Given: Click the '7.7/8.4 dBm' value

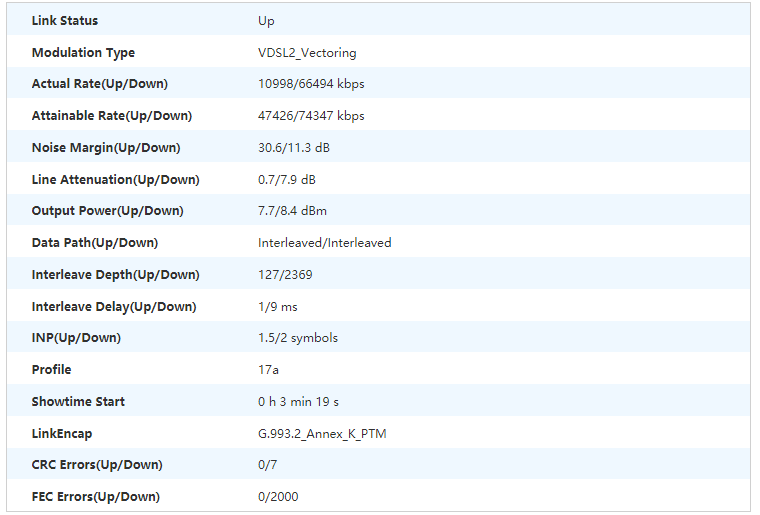Looking at the screenshot, I should pyautogui.click(x=292, y=211).
